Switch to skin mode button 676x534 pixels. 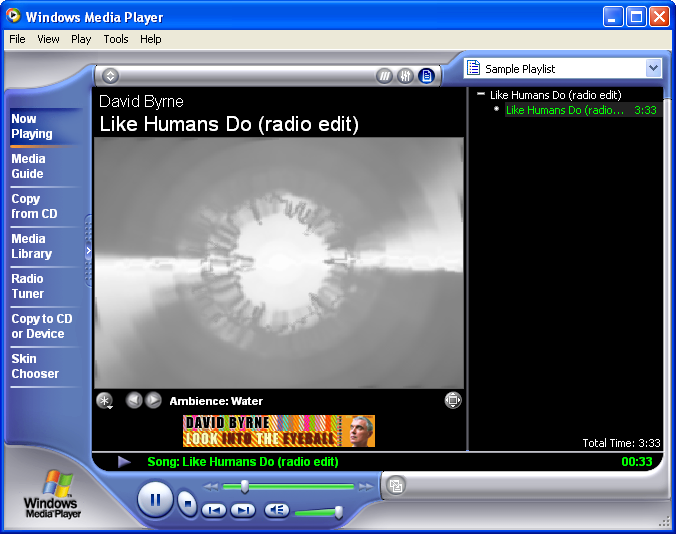pos(395,486)
